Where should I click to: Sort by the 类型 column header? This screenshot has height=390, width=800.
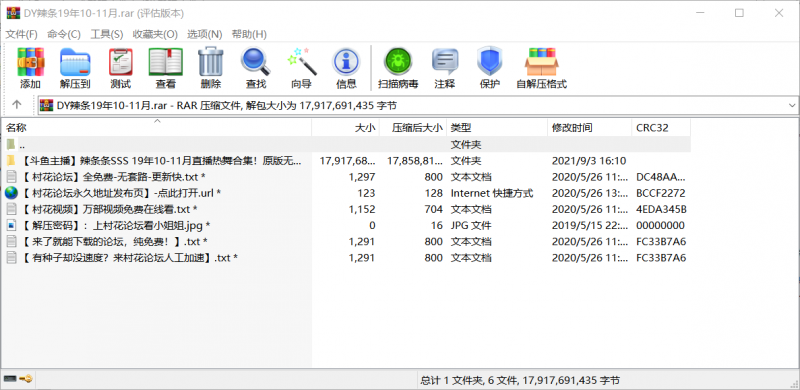(497, 128)
